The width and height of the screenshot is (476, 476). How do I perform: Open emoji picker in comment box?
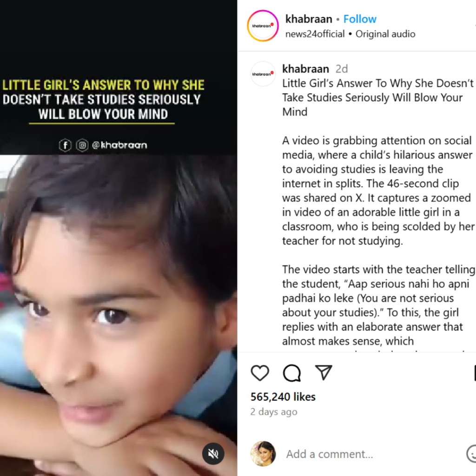click(471, 454)
